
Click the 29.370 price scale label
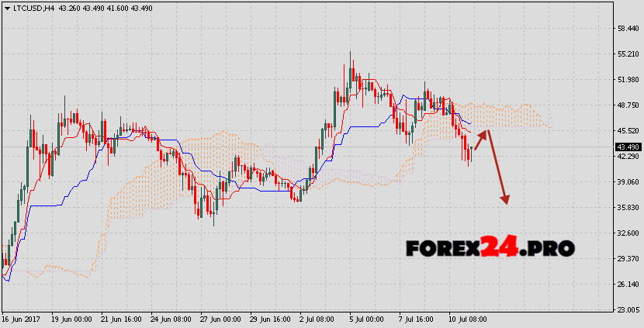pos(627,259)
